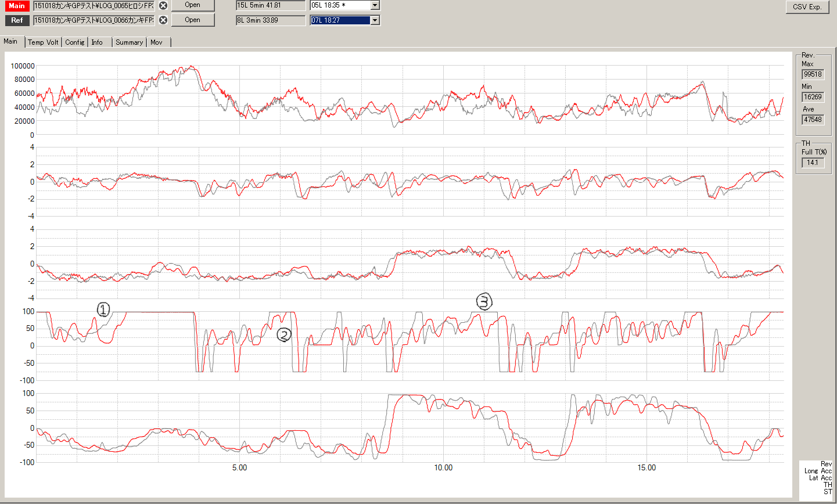Click the 5.00 time axis label
The image size is (837, 504).
[x=239, y=468]
